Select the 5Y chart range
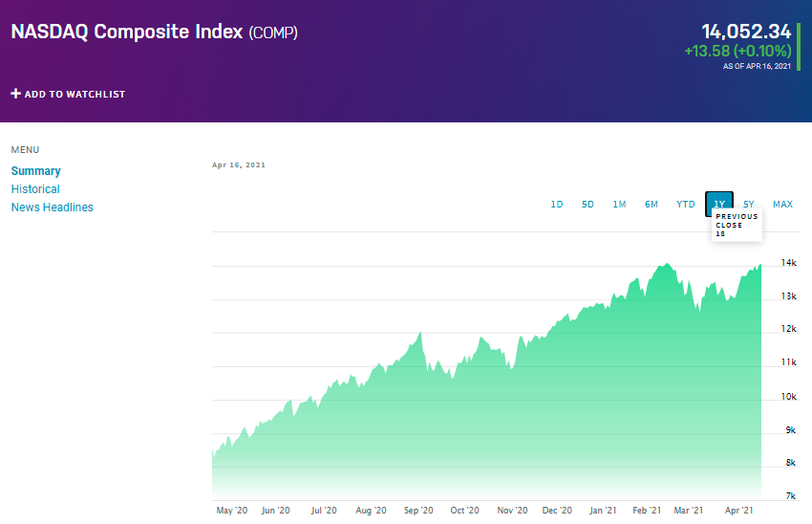Viewport: 812px width, 524px height. [x=749, y=205]
